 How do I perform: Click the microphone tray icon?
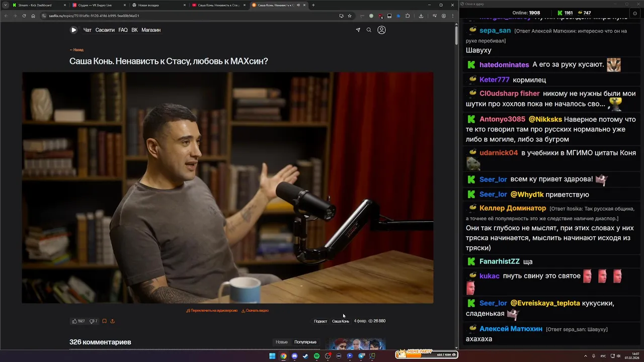click(x=594, y=356)
